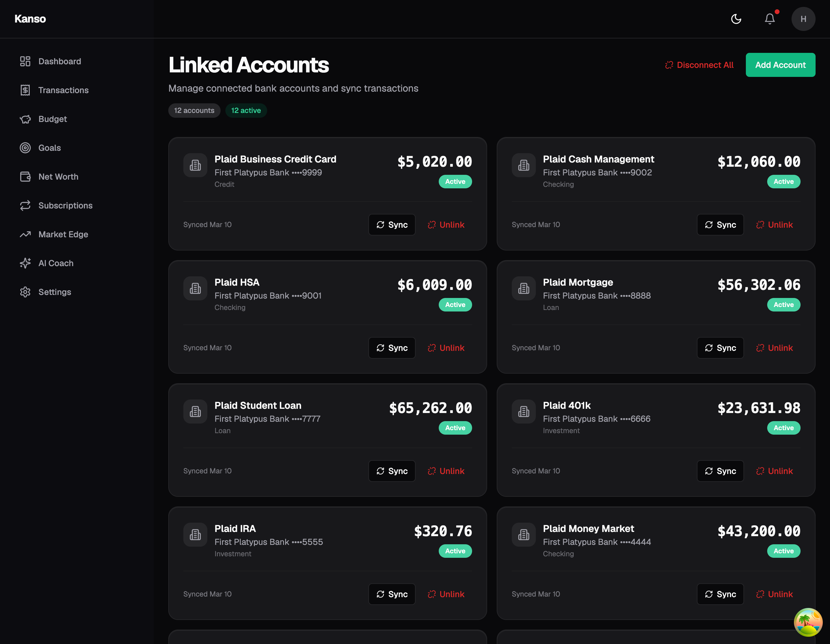This screenshot has height=644, width=830.
Task: Open notifications via the bell icon
Action: tap(769, 19)
